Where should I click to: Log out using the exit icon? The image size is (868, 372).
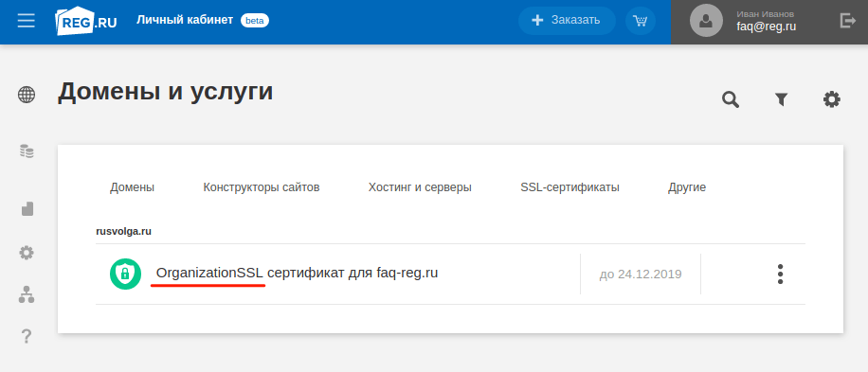[847, 21]
